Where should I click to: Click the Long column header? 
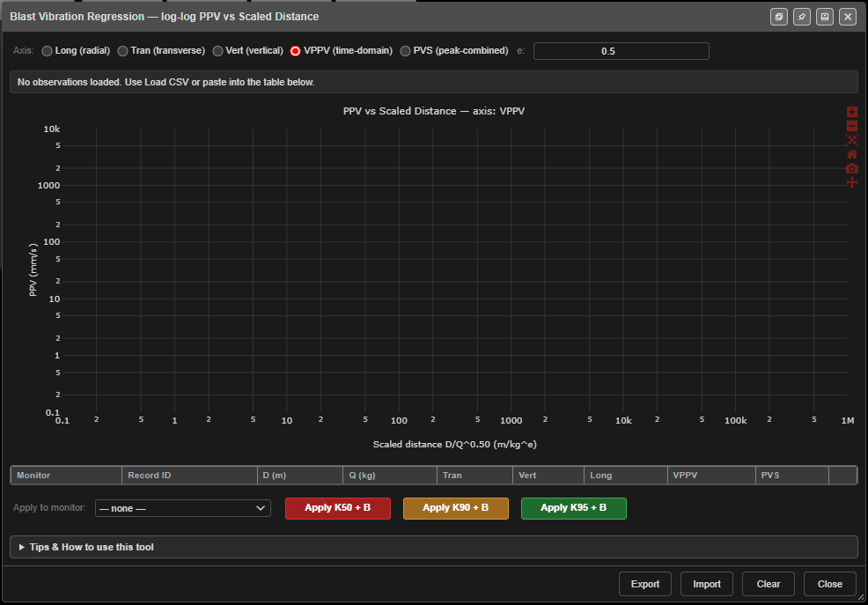(626, 476)
